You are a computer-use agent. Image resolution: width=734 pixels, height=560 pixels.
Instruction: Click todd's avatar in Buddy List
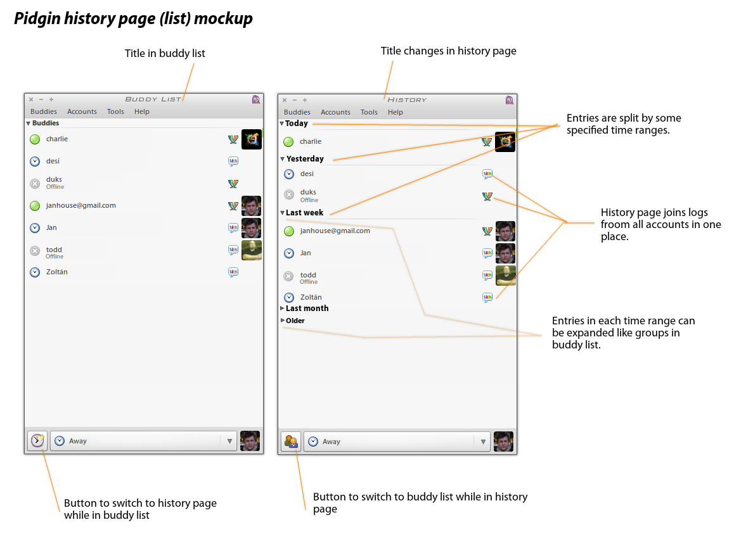pos(252,250)
